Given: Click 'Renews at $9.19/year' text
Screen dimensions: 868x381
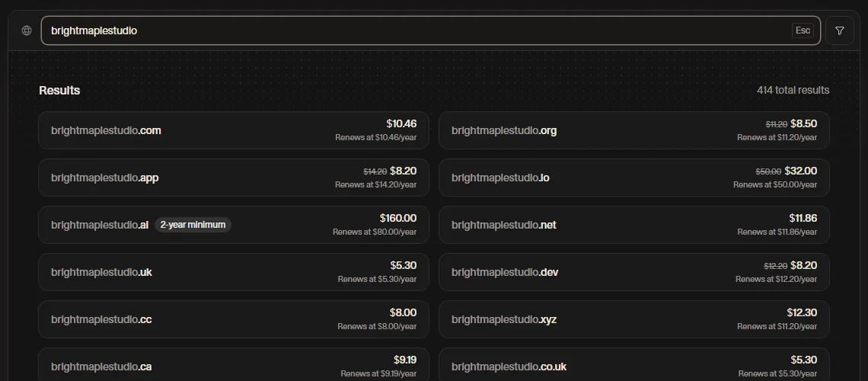Looking at the screenshot, I should point(378,374).
